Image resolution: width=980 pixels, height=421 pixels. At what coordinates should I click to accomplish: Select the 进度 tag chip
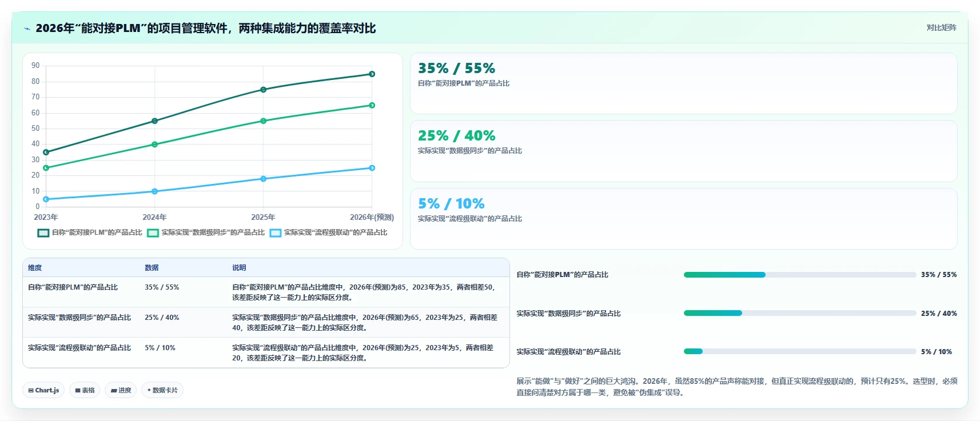(121, 390)
